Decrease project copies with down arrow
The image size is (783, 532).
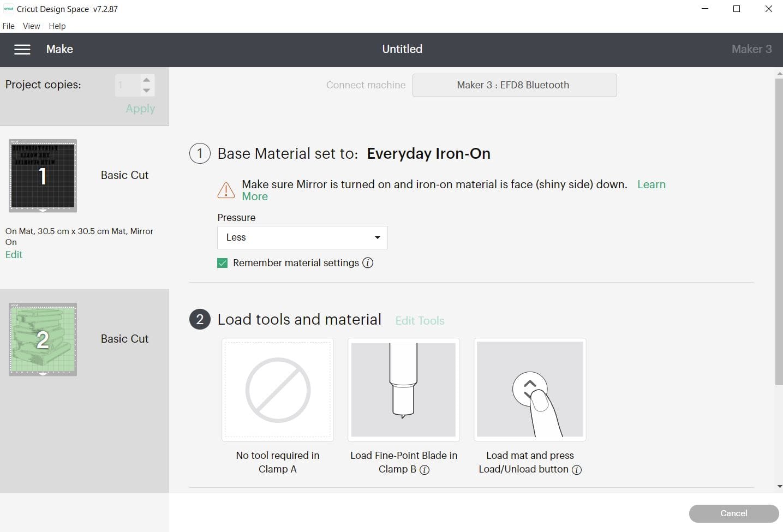tap(146, 91)
